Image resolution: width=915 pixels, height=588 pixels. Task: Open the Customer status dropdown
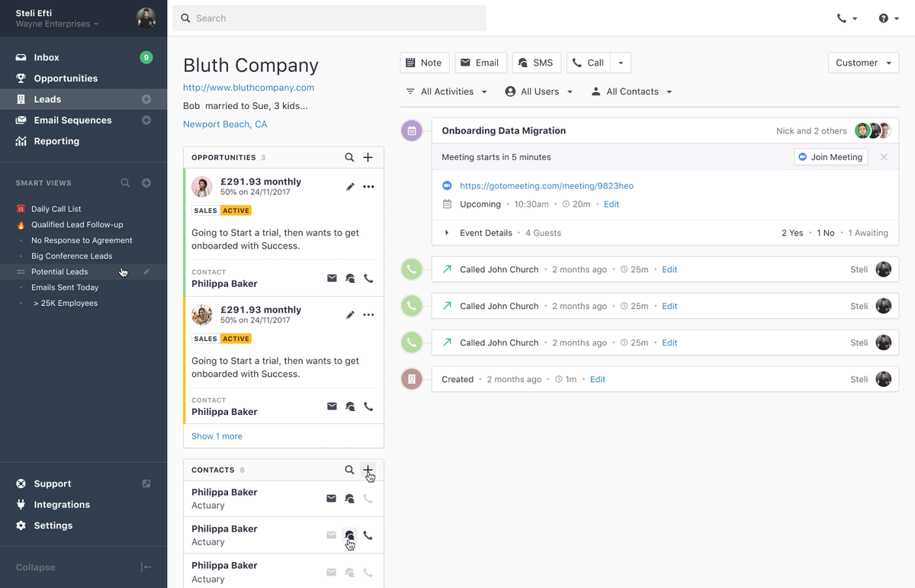coord(863,63)
